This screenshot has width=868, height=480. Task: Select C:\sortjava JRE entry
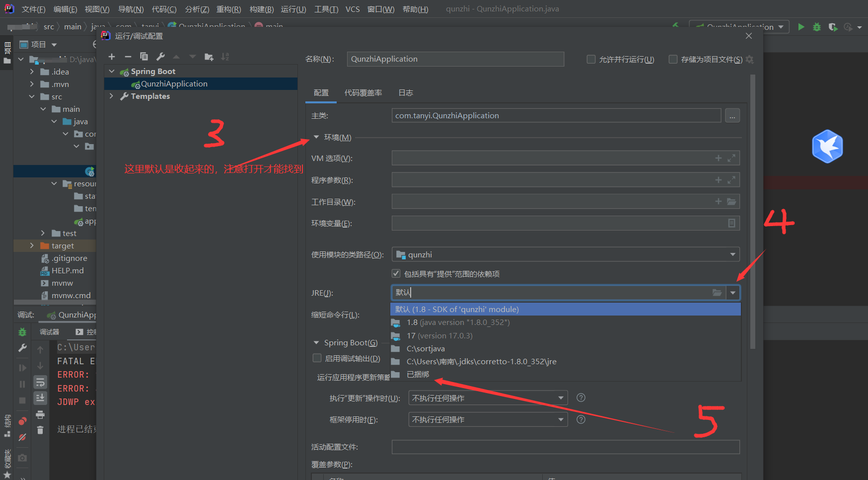pos(566,348)
